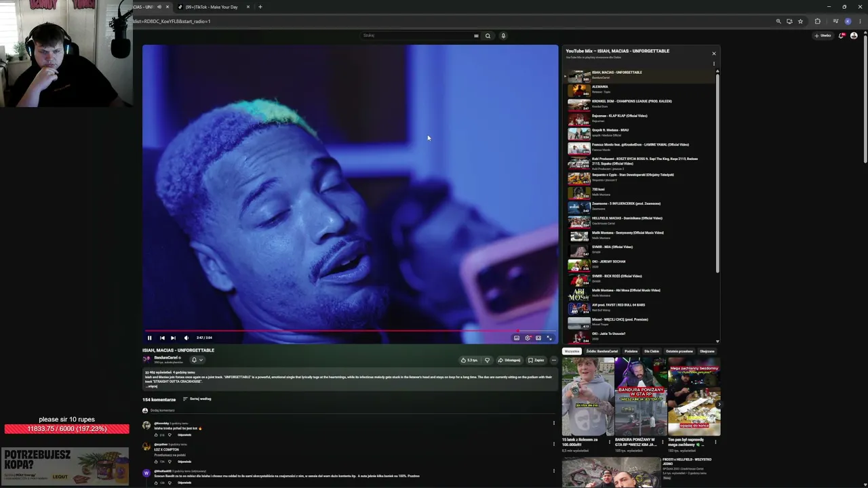Open the BANDURA PONIŻANY W GTA RP short
Viewport: 868px width, 488px height.
point(641,396)
